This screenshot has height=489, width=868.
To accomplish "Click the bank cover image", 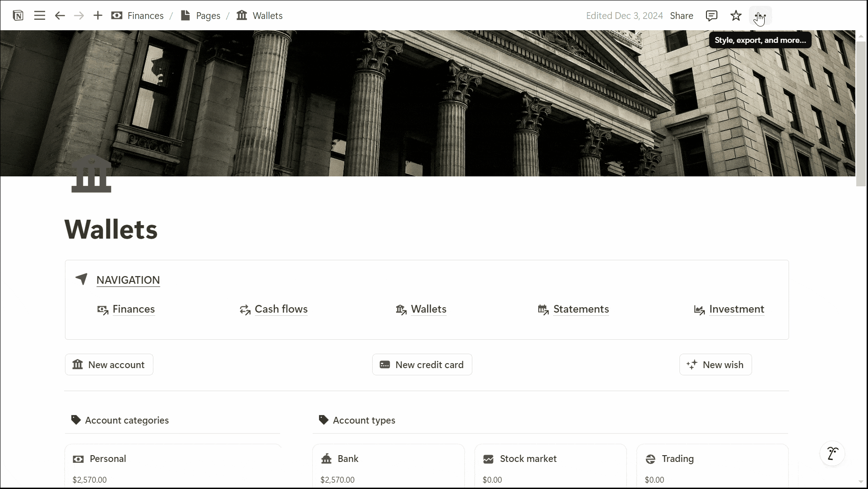I will (x=428, y=103).
